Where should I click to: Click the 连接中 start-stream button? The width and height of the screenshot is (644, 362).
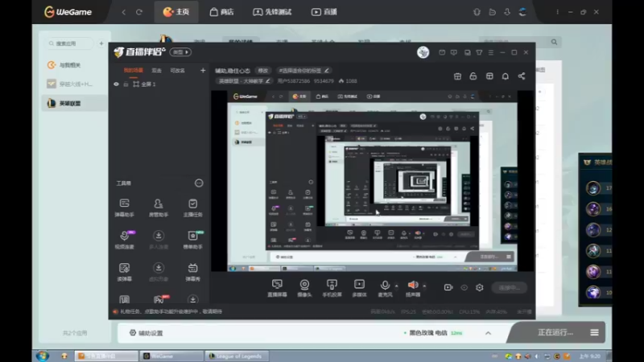510,288
